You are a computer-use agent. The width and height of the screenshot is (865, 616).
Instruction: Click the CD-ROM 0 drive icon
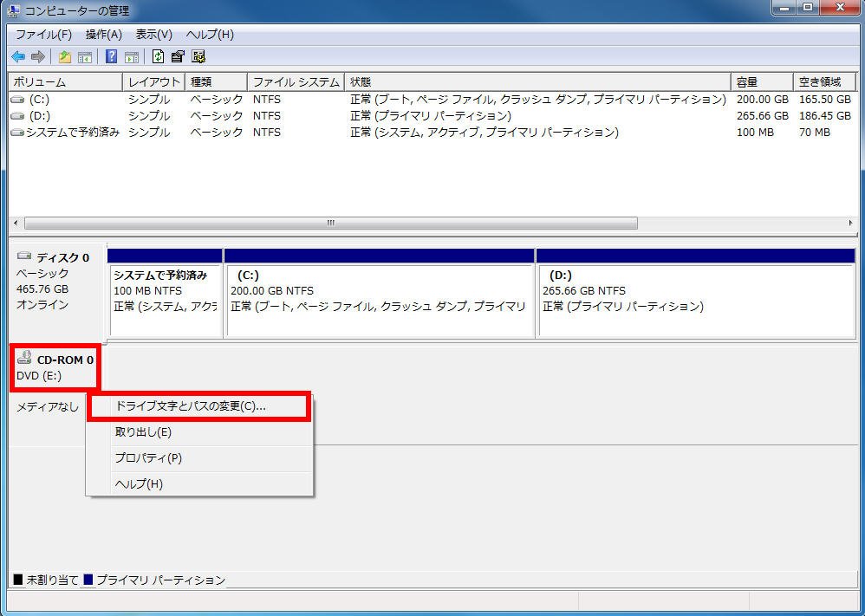(24, 358)
